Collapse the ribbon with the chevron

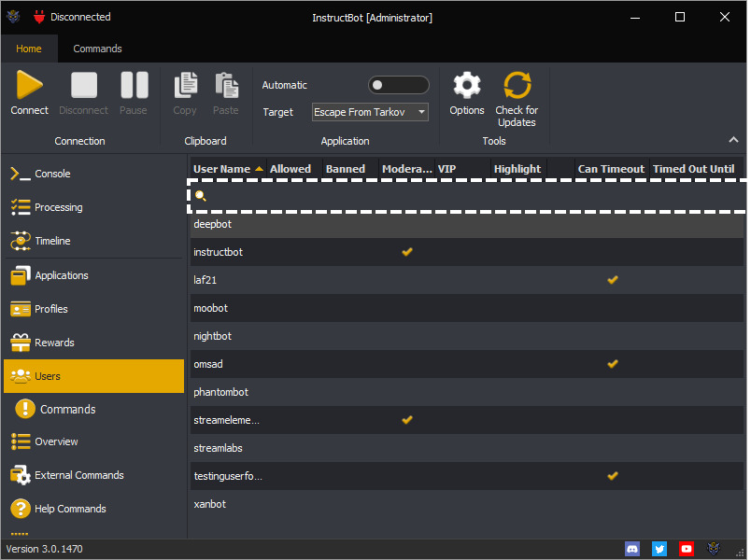coord(733,140)
